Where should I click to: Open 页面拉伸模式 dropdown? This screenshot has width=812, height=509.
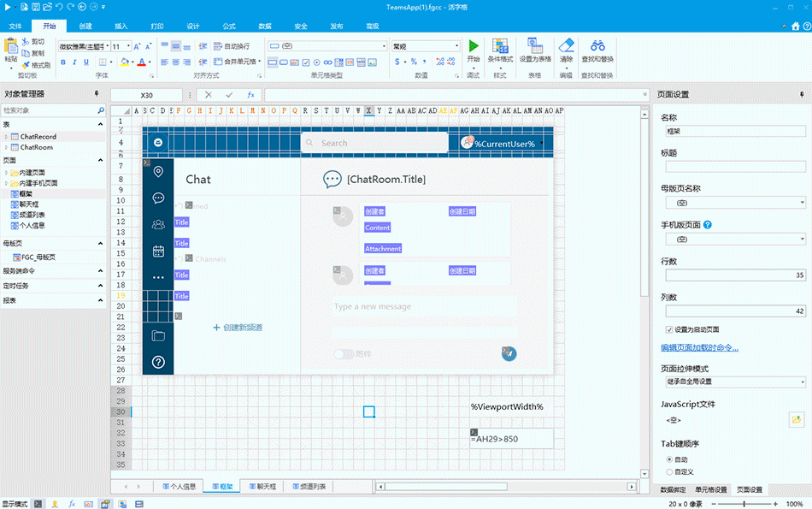point(734,382)
